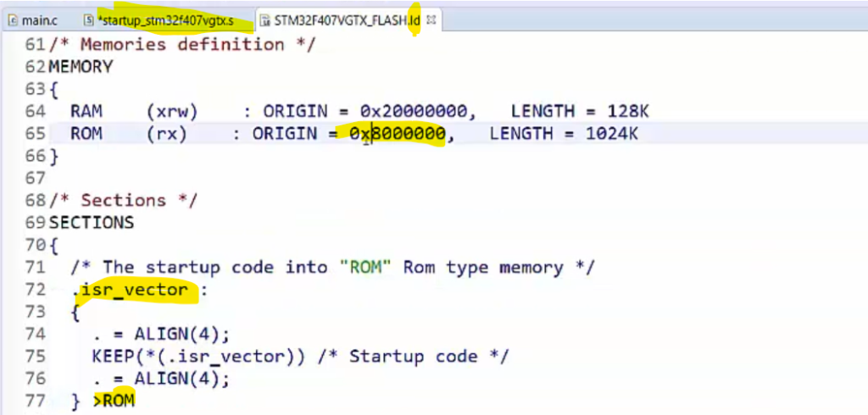Click the 1024K ROM length value
Screen dimensions: 868x415
tap(612, 134)
